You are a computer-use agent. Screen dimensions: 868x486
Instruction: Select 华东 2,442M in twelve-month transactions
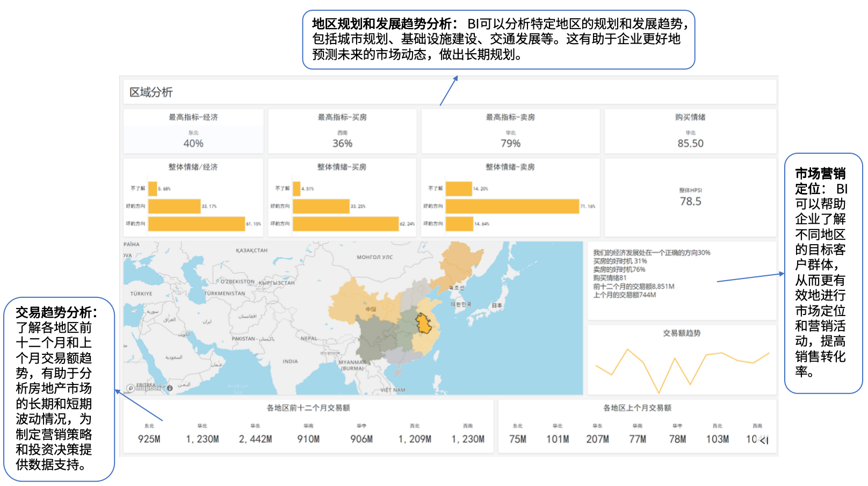point(255,439)
